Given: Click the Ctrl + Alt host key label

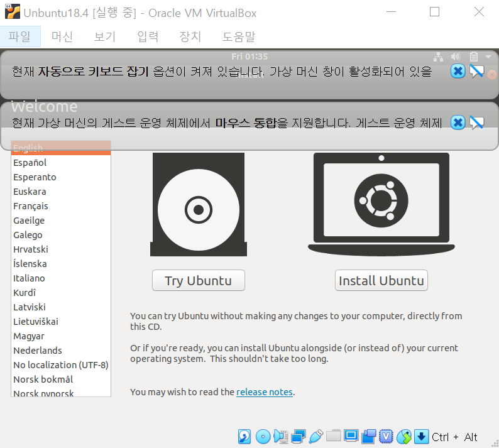Looking at the screenshot, I should click(x=454, y=437).
